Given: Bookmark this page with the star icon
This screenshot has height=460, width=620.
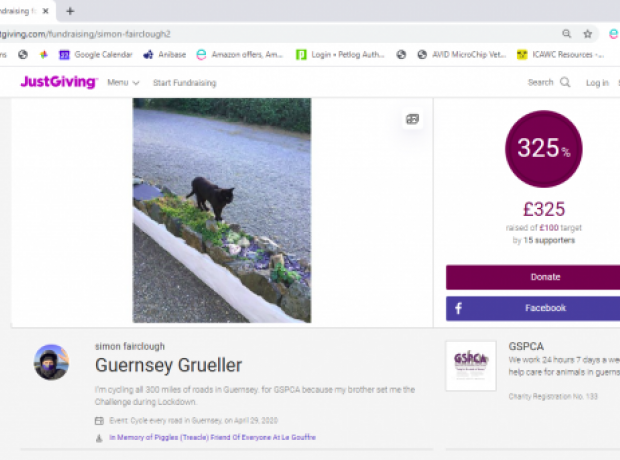Looking at the screenshot, I should point(588,34).
